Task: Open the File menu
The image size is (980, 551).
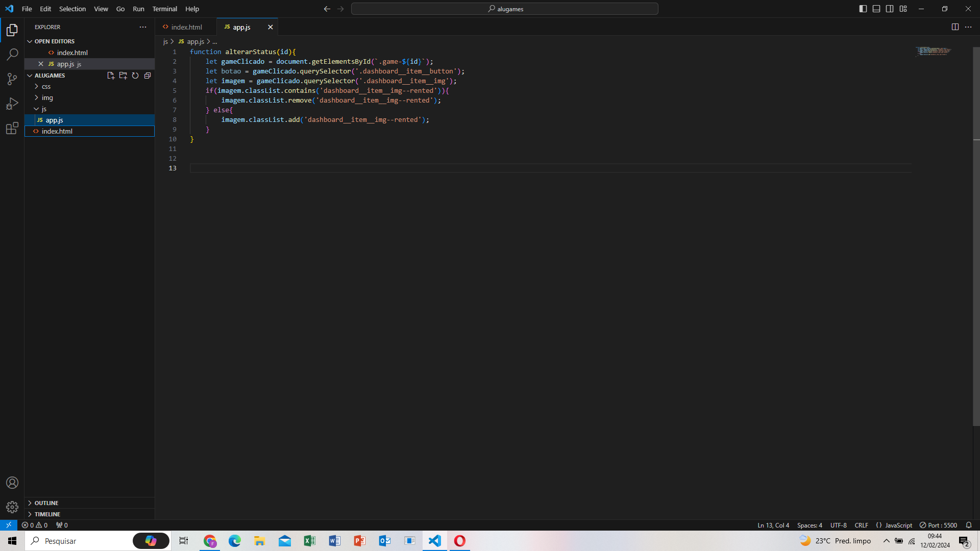Action: tap(27, 9)
